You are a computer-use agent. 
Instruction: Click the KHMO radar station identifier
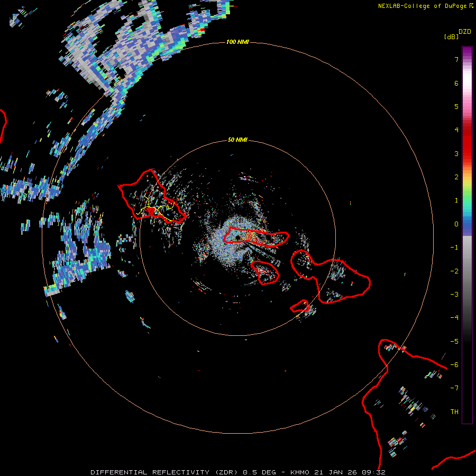click(x=300, y=472)
